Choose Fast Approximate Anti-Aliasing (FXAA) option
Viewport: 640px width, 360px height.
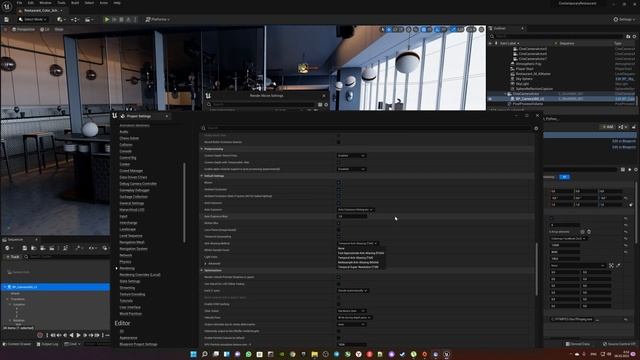[x=361, y=253]
